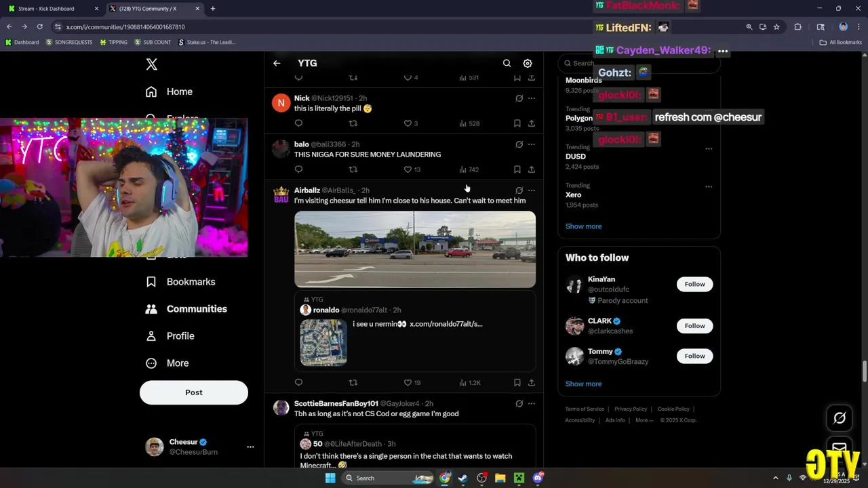Open Grok floating button at right
Screen dimensions: 868x488
point(840,418)
